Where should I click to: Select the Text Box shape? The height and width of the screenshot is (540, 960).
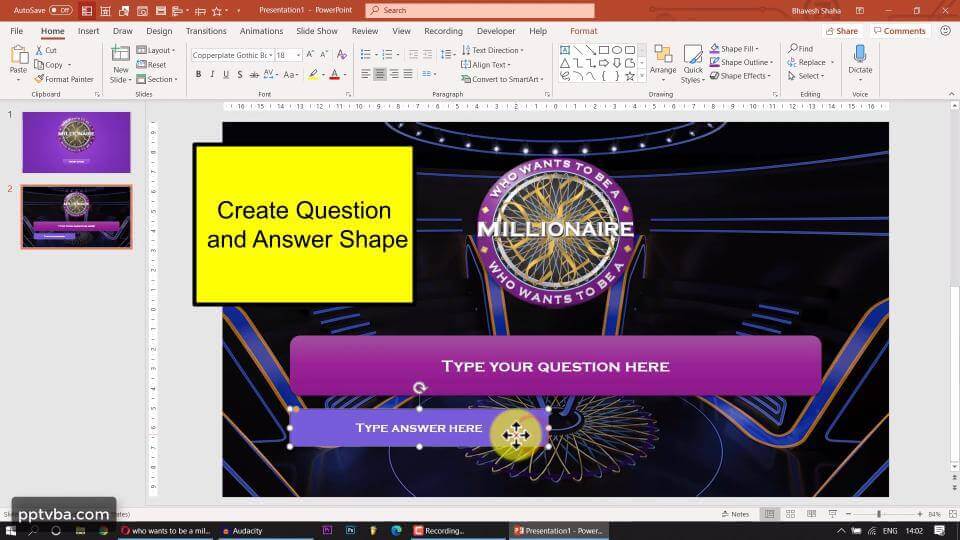click(565, 50)
